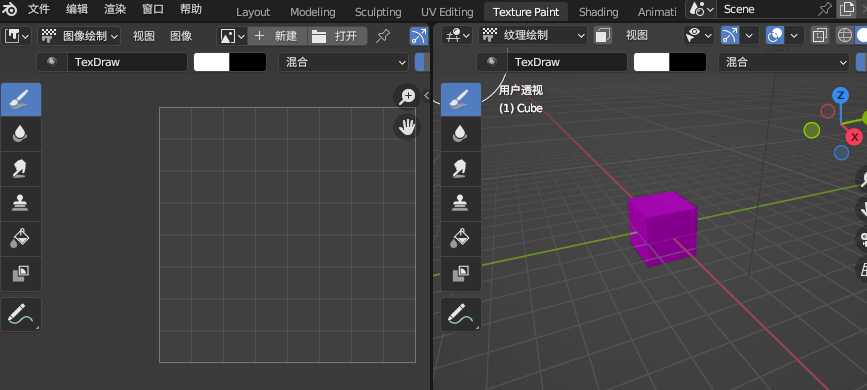Open the image browse dropdown next to 新建
Screen dimensions: 867x390
click(x=232, y=37)
